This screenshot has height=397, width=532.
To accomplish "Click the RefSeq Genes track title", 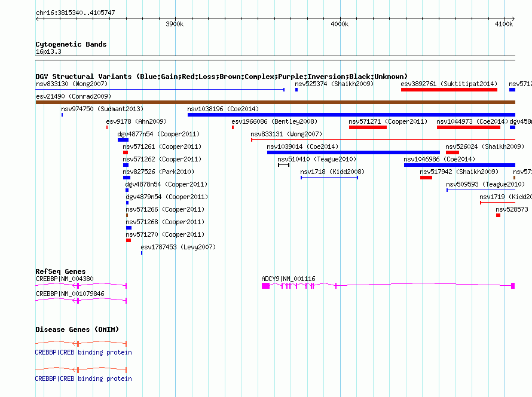I will [x=60, y=271].
